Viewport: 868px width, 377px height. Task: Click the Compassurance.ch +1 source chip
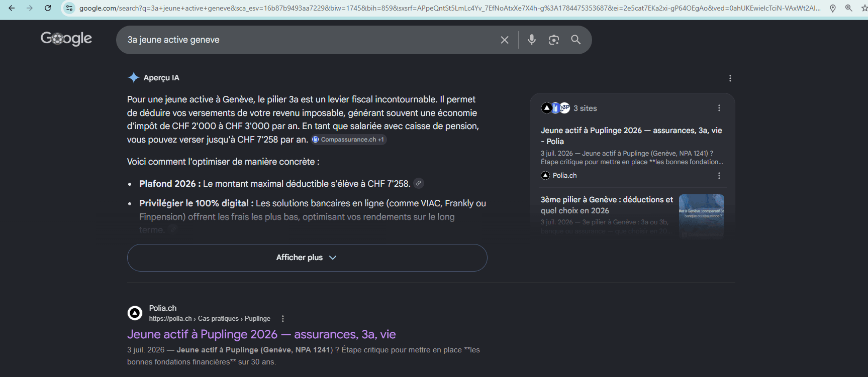click(348, 140)
